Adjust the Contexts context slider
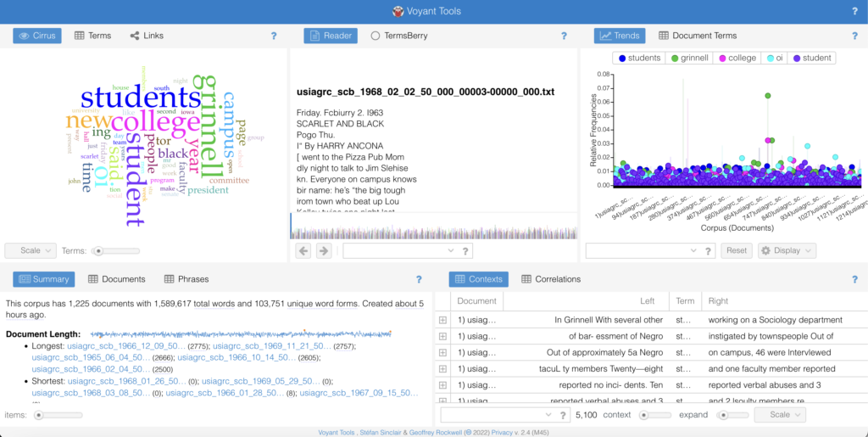 click(x=655, y=415)
